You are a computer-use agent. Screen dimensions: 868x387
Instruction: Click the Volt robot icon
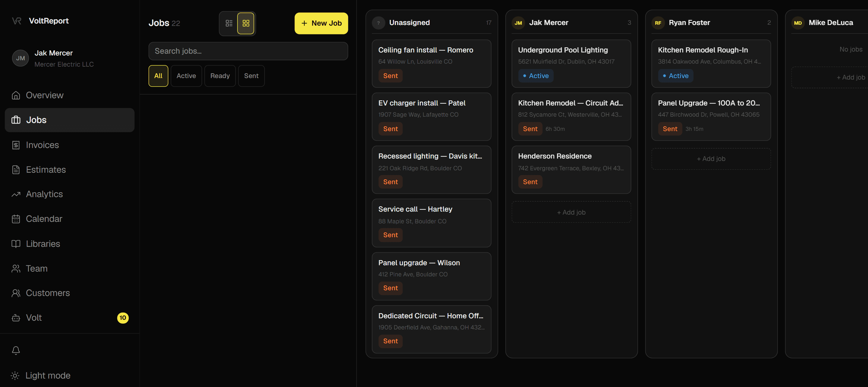pos(16,318)
